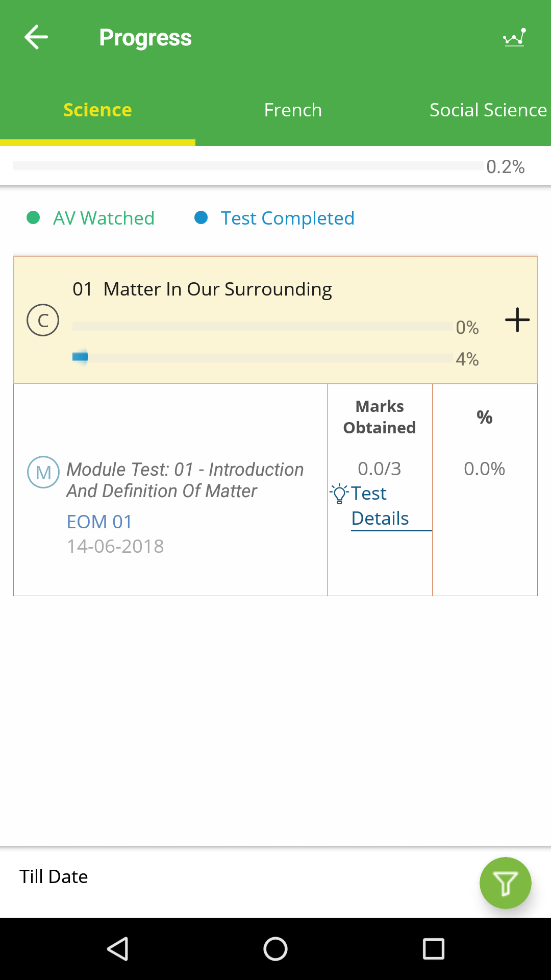Viewport: 551px width, 980px height.
Task: Toggle the Test Completed blue legend dot
Action: [201, 218]
